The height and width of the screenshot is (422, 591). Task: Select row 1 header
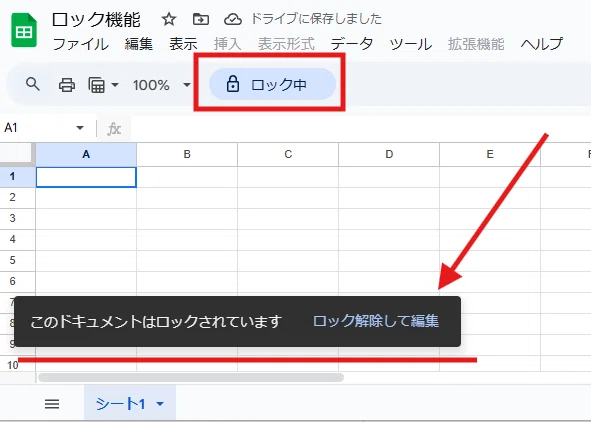17,176
